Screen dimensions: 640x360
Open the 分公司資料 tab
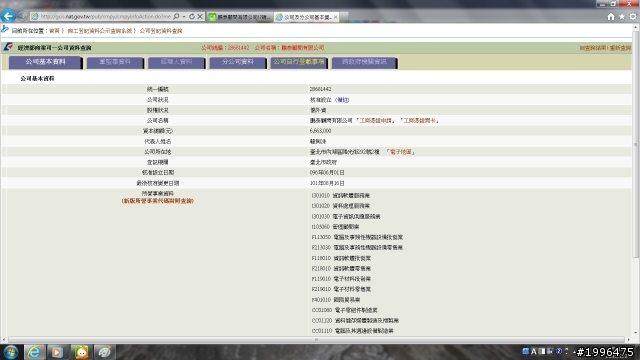(x=238, y=62)
